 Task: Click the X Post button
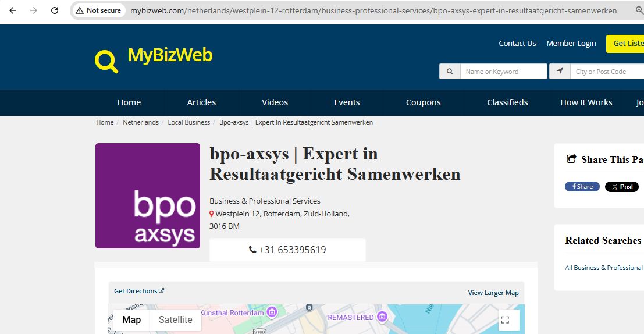pyautogui.click(x=622, y=187)
